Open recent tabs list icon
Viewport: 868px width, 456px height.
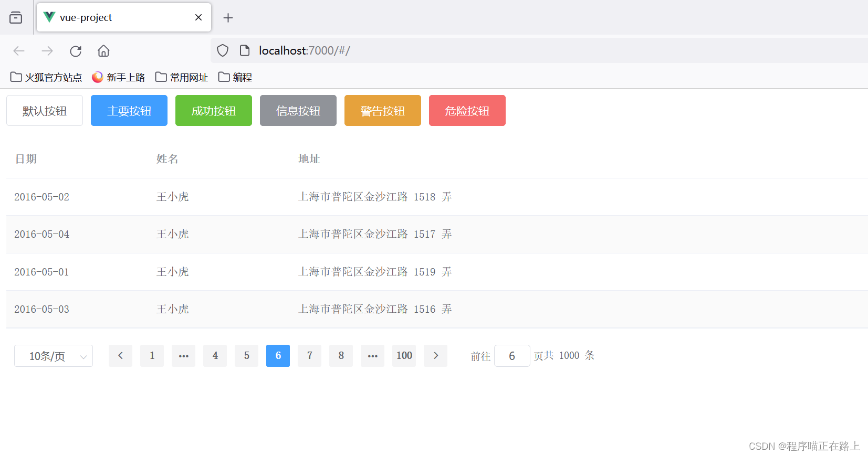tap(16, 18)
